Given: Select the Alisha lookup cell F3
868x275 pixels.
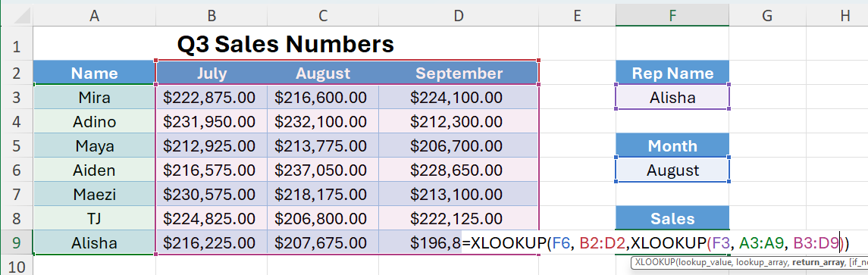Looking at the screenshot, I should [672, 97].
